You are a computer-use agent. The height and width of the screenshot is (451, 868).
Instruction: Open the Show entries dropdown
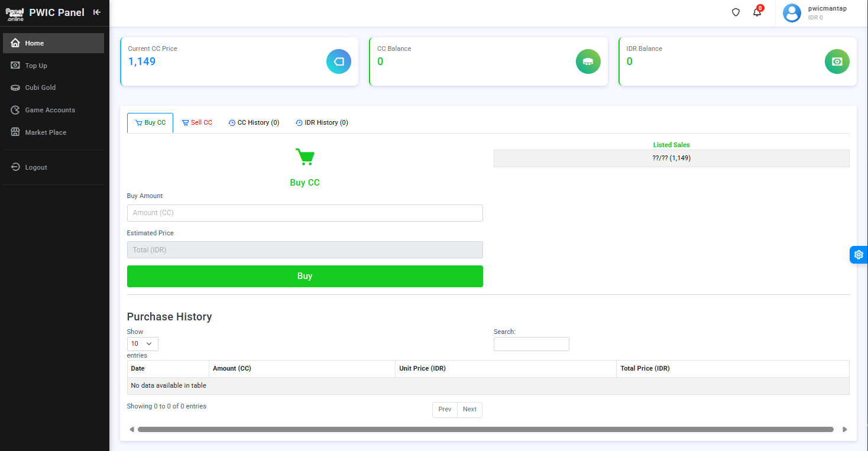pos(142,343)
